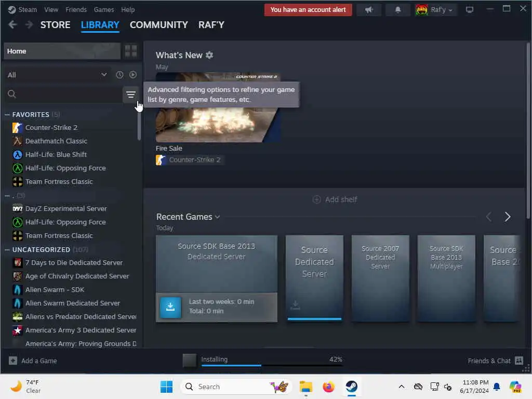Select Deathmatch Classic in library list
The image size is (532, 399).
(56, 141)
